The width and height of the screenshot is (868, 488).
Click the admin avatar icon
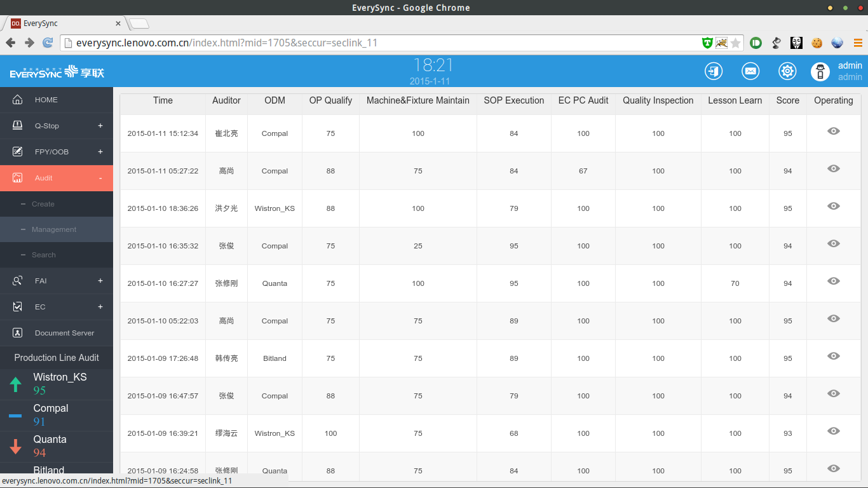[820, 71]
